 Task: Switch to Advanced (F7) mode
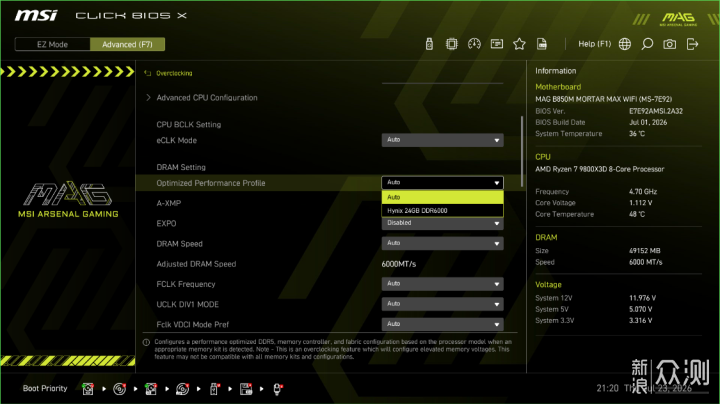127,45
